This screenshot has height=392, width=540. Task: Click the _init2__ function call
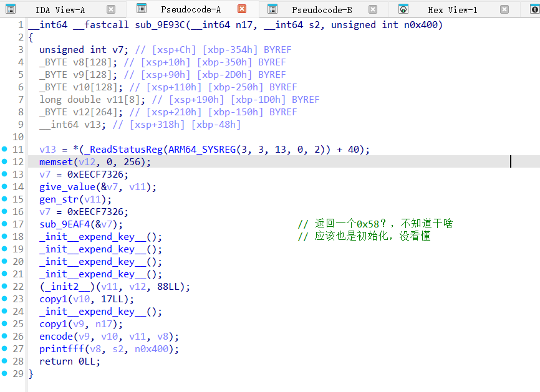tap(67, 287)
